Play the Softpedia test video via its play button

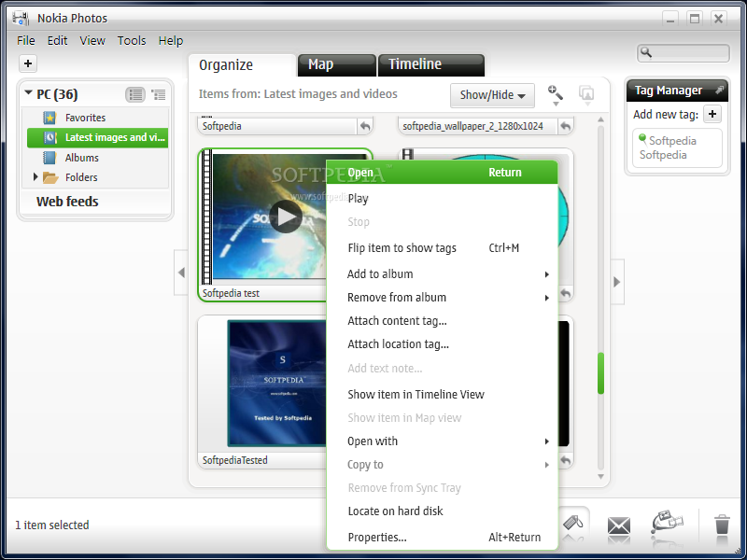click(286, 217)
